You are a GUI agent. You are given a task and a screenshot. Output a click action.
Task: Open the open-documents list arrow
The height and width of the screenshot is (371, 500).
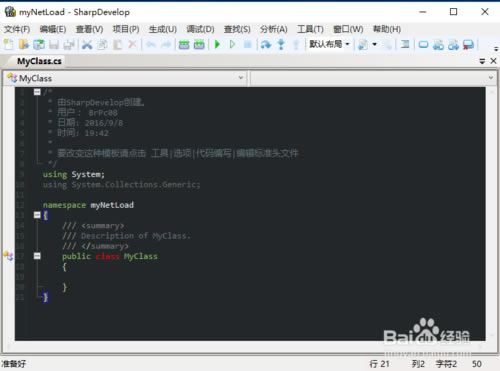[482, 61]
